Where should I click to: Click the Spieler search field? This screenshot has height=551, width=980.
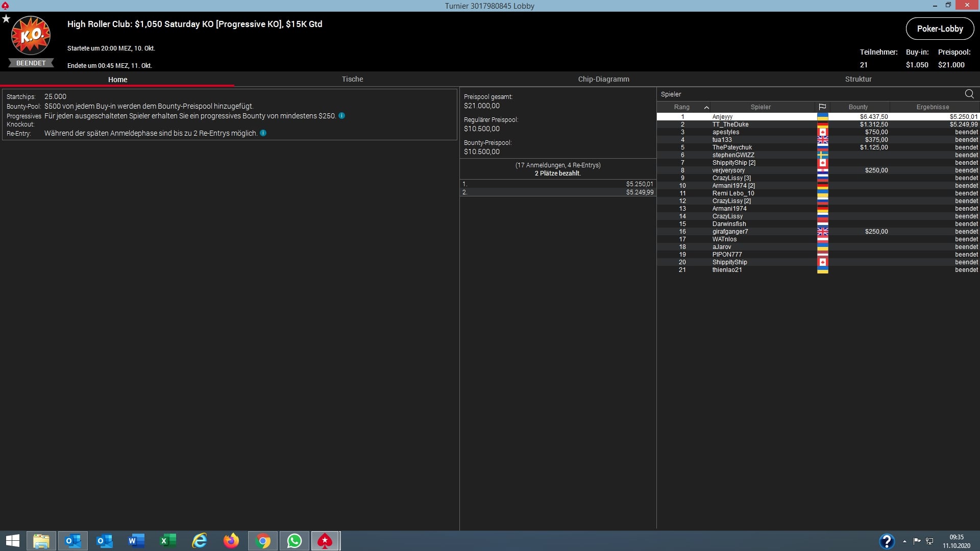point(806,94)
